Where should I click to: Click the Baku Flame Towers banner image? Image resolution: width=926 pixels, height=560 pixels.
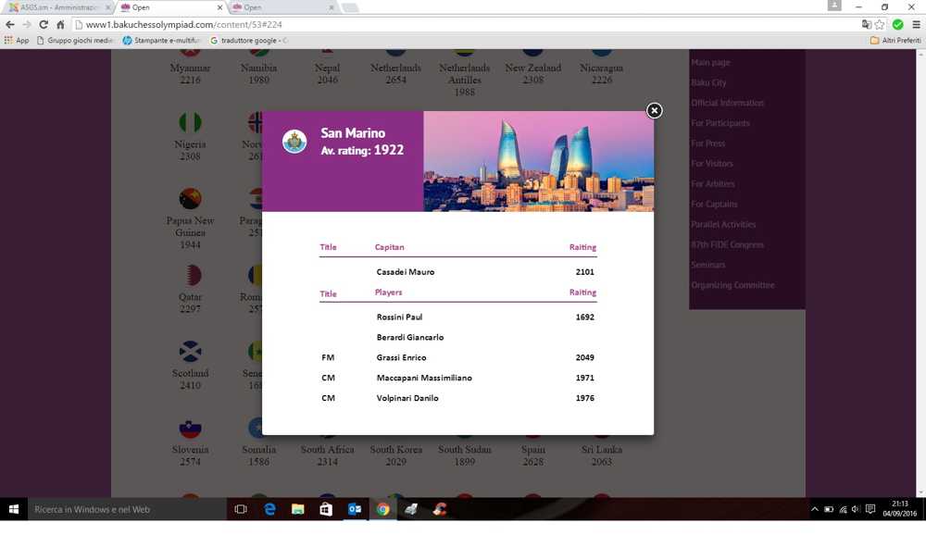click(x=539, y=161)
